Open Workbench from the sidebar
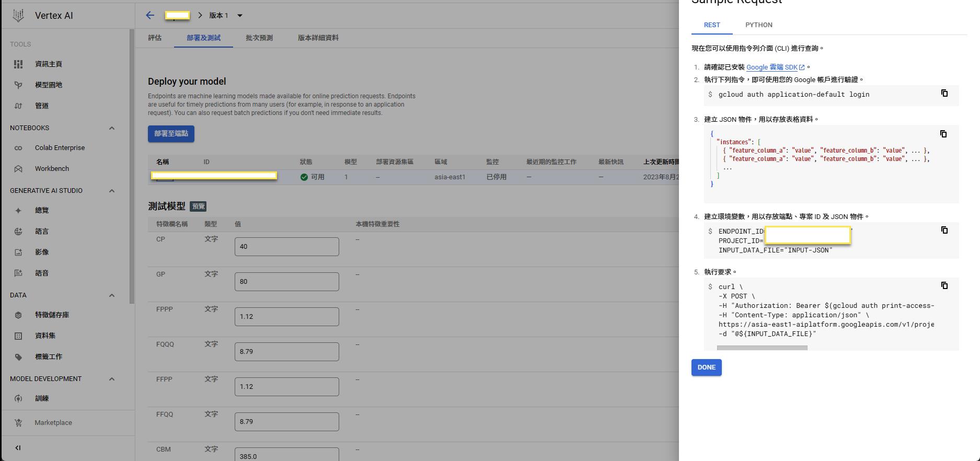Viewport: 980px width, 461px height. point(52,169)
